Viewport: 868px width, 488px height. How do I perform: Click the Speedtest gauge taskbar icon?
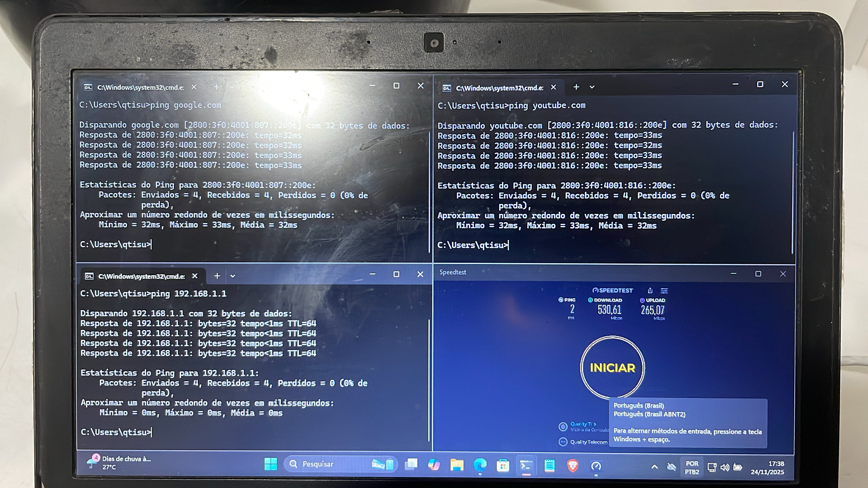596,466
